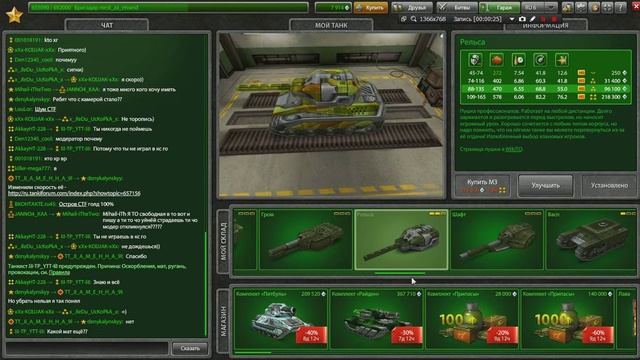Viewport: 640px width, 360px height.
Task: Click the chat vertical scrollbar
Action: [x=205, y=283]
